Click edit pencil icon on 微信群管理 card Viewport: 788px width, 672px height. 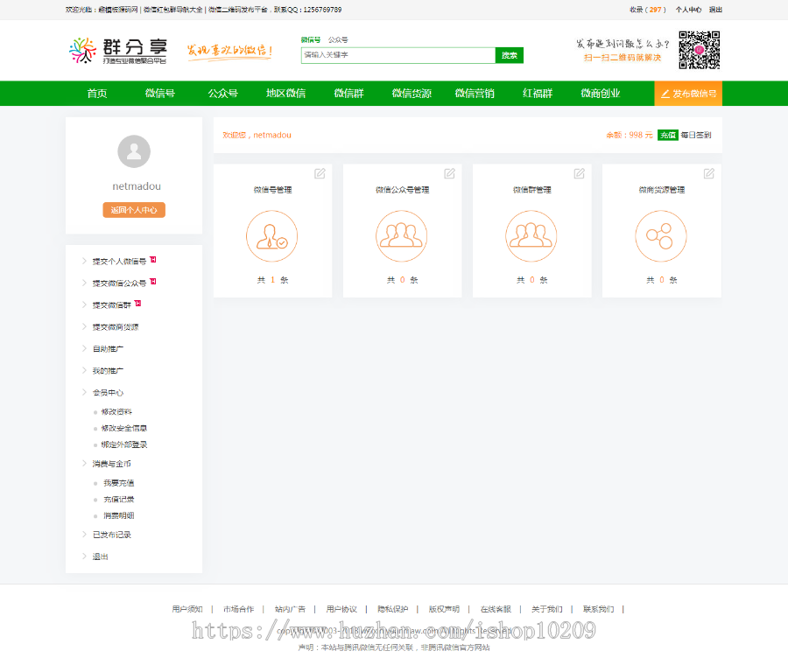click(x=579, y=173)
